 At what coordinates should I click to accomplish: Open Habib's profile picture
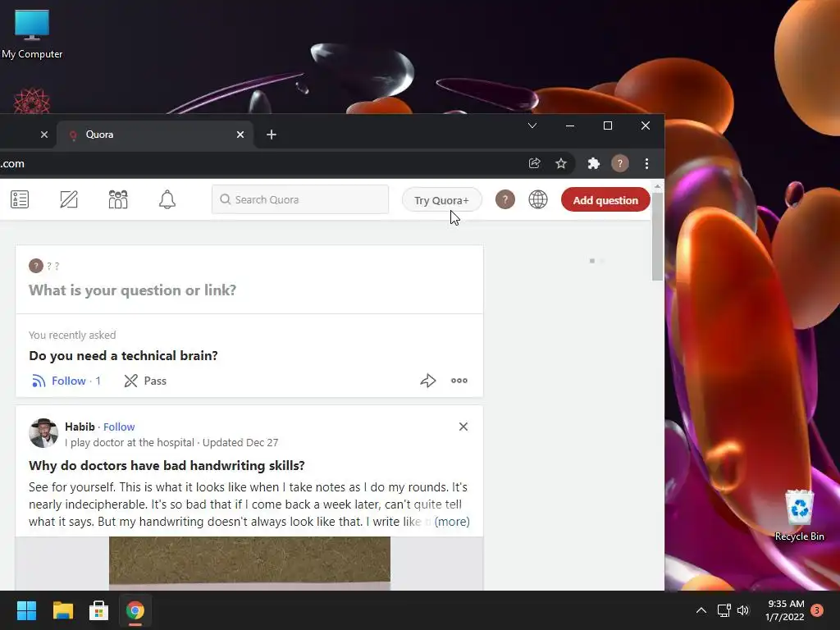(43, 433)
